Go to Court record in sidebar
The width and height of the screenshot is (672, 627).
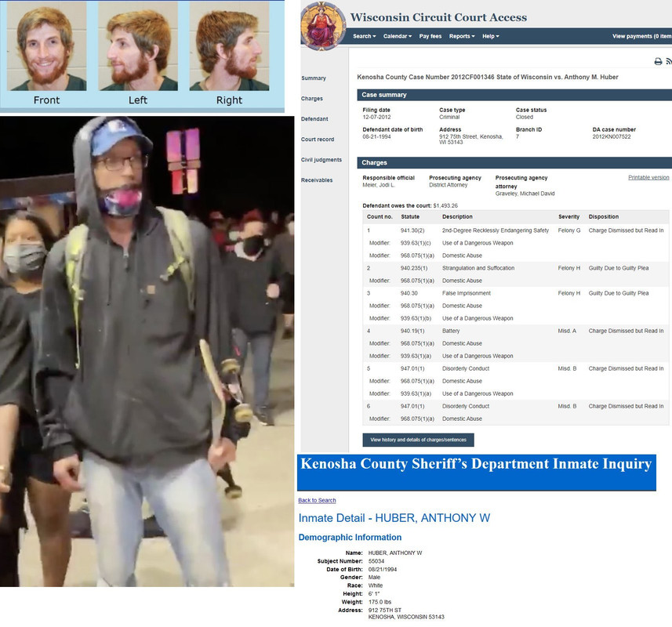pyautogui.click(x=317, y=140)
